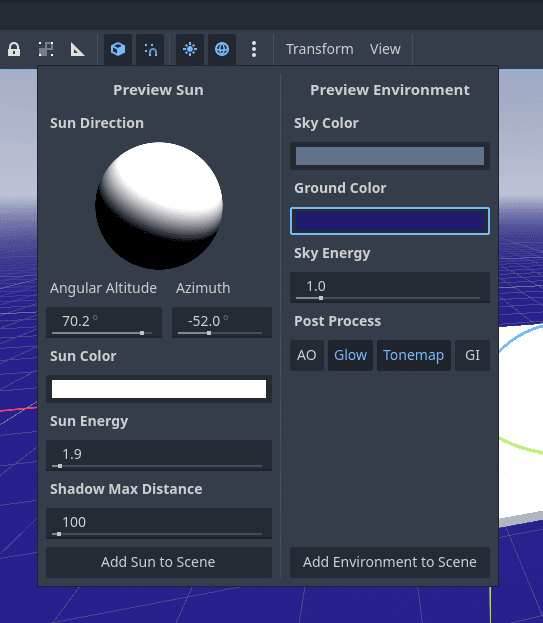
Task: Toggle the preview environment globe icon
Action: tap(222, 50)
